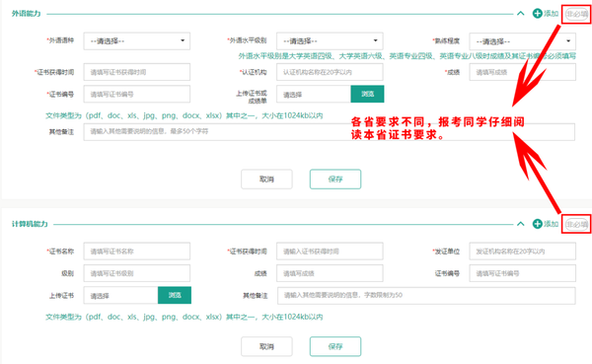This screenshot has width=592, height=364.
Task: Click the computer 成绩 input field
Action: (x=330, y=273)
